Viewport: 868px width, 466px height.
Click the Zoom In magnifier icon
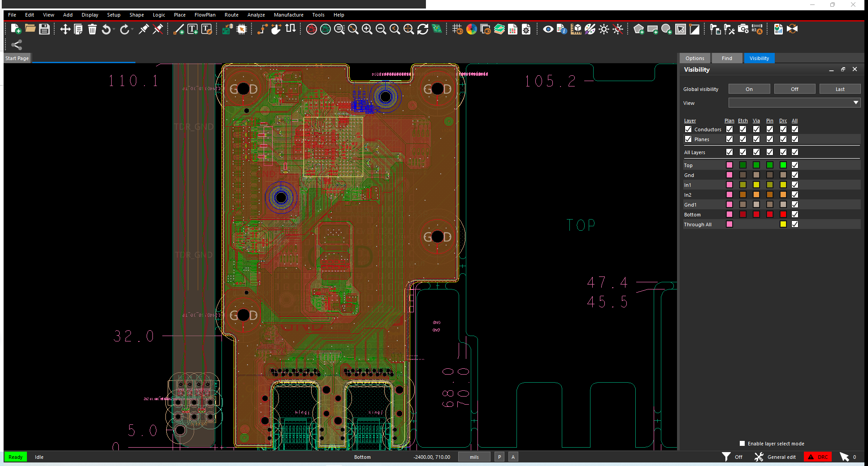(x=367, y=29)
